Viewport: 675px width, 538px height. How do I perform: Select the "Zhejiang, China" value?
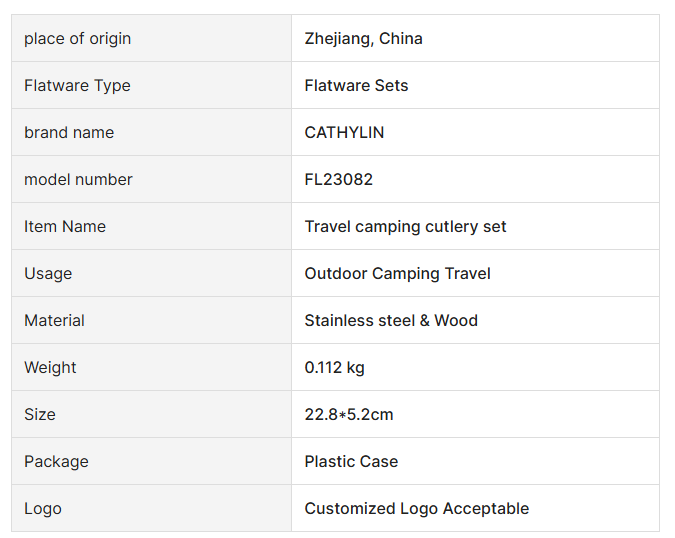[363, 39]
